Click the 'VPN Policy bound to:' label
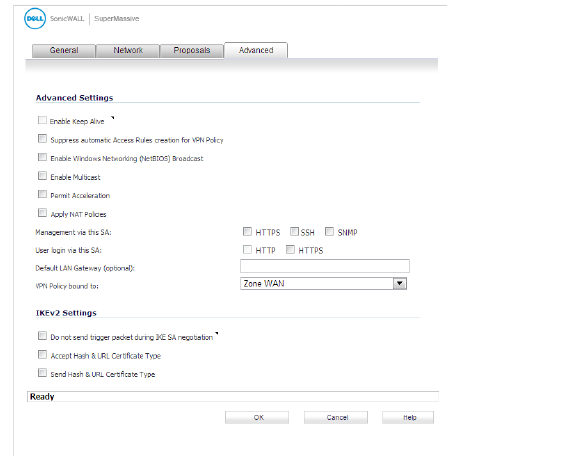This screenshot has height=463, width=576. coord(67,286)
